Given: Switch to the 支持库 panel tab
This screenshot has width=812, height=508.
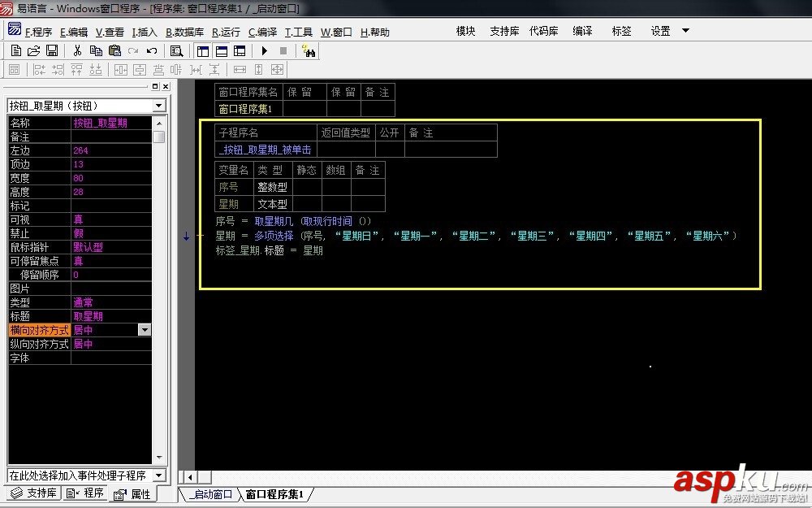Looking at the screenshot, I should point(32,493).
